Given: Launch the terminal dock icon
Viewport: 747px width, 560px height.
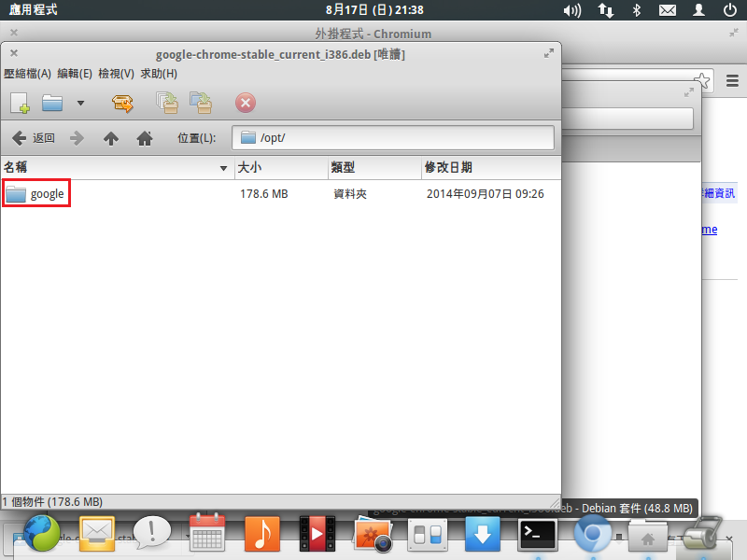Looking at the screenshot, I should pos(538,534).
